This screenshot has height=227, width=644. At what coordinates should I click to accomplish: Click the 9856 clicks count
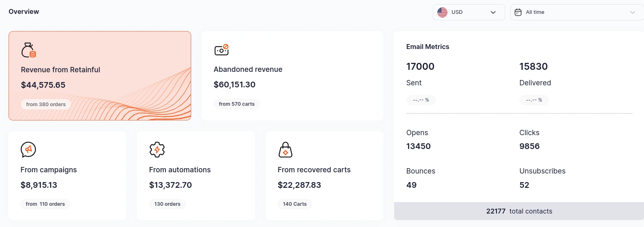pos(529,146)
